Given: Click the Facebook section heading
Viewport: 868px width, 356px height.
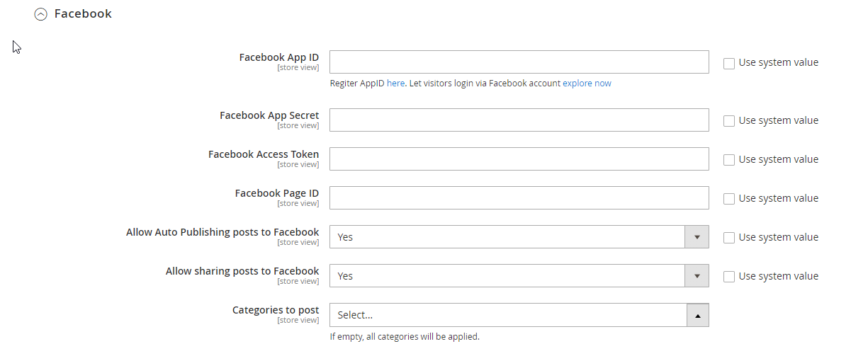Looking at the screenshot, I should 83,13.
